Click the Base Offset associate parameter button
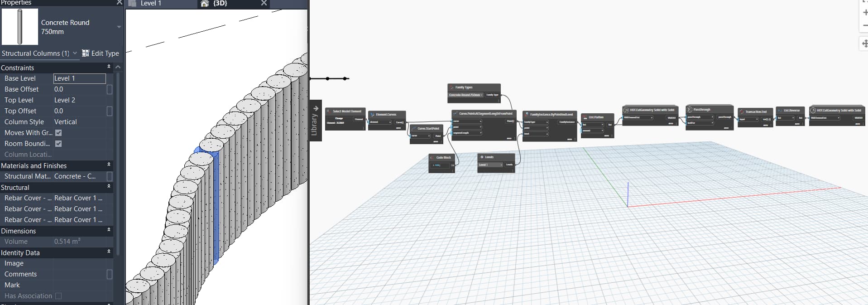The height and width of the screenshot is (305, 868). point(109,89)
